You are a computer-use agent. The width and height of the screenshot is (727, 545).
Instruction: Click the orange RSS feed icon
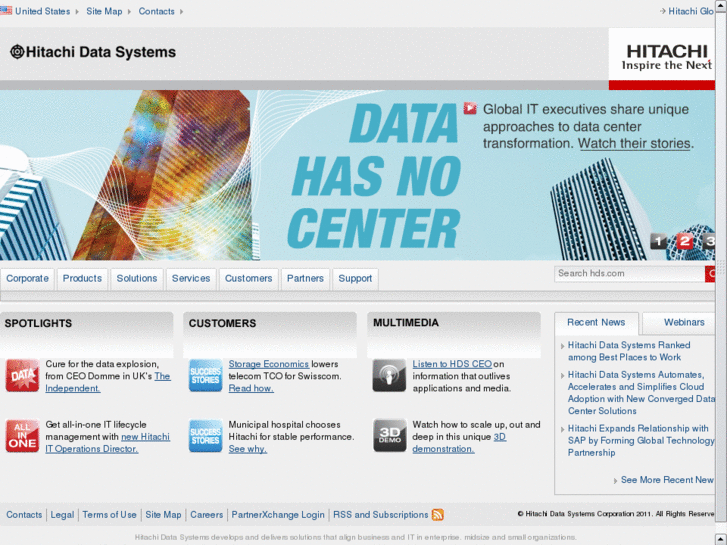[438, 515]
